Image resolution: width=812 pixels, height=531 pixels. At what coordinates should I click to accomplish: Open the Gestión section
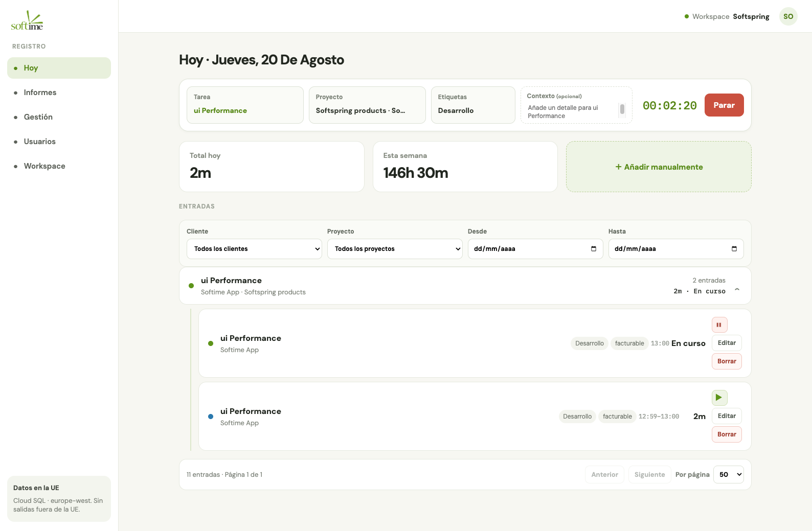click(59, 117)
